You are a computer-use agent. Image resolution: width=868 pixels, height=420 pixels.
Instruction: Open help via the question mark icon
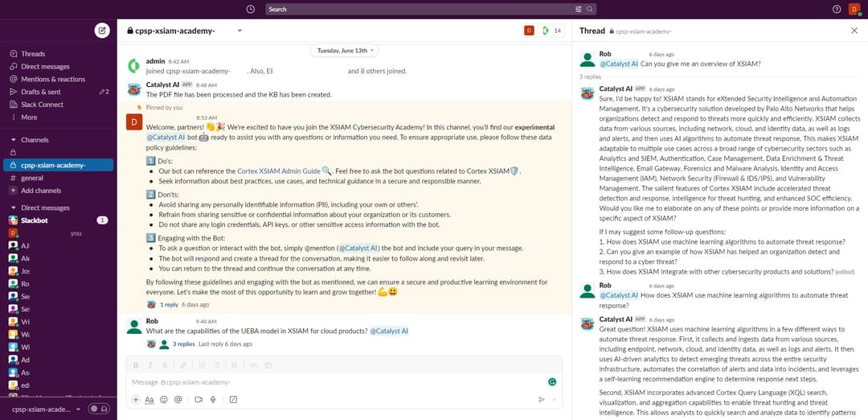tap(837, 9)
